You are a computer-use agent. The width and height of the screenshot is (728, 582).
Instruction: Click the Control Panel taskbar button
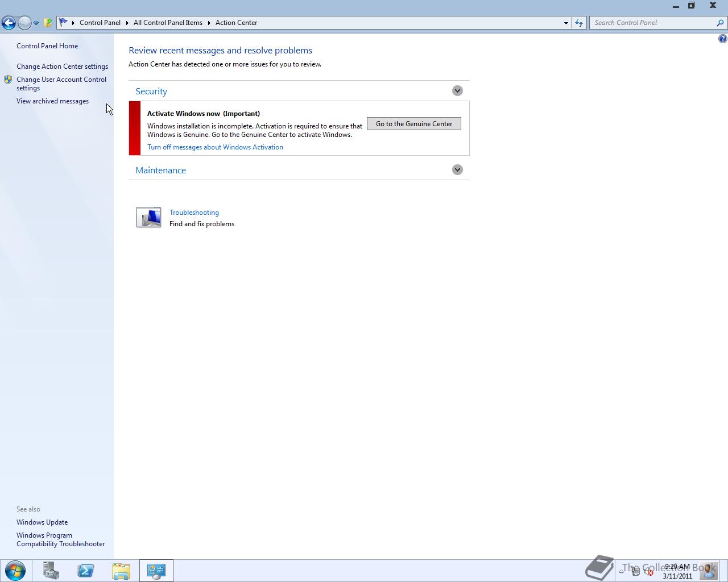click(156, 571)
